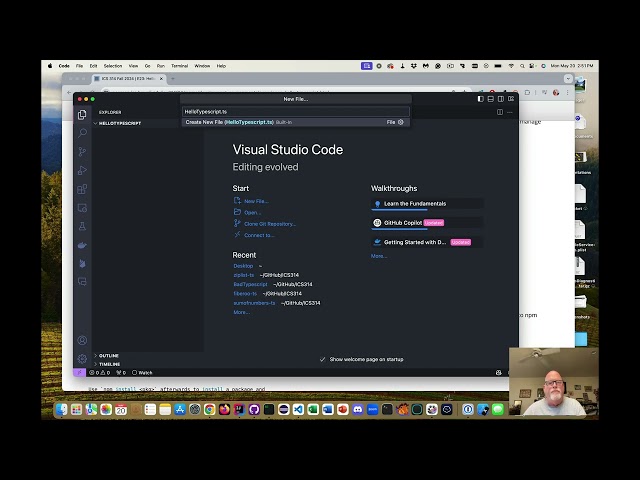The height and width of the screenshot is (480, 640).
Task: Select Create New File (HelloTypescript.ts) option
Action: tap(296, 122)
